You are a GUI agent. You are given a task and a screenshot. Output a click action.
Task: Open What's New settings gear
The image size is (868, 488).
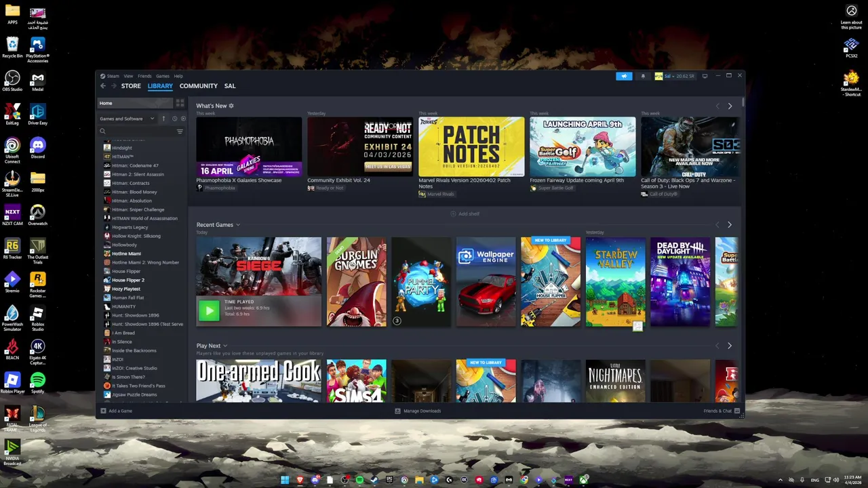231,106
